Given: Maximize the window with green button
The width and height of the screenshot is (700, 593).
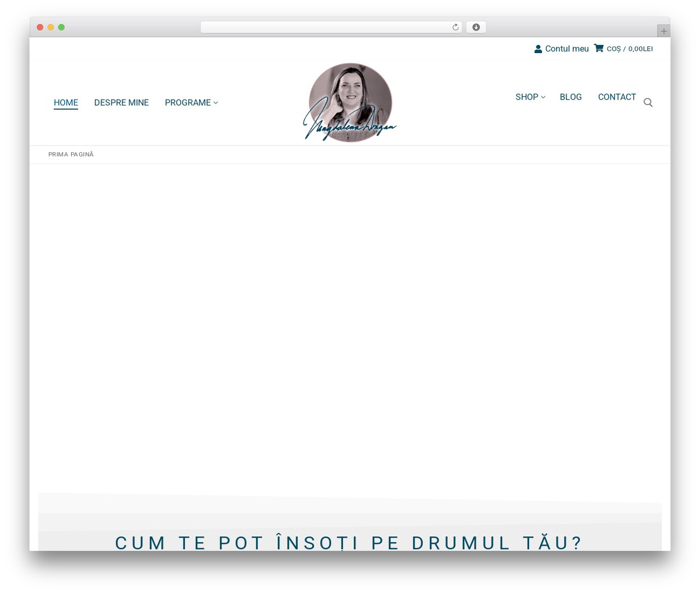Looking at the screenshot, I should click(x=61, y=27).
